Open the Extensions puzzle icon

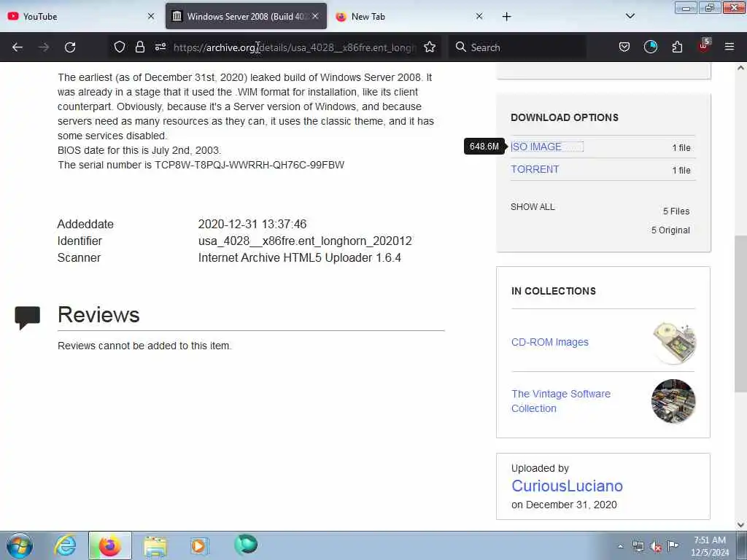[677, 47]
